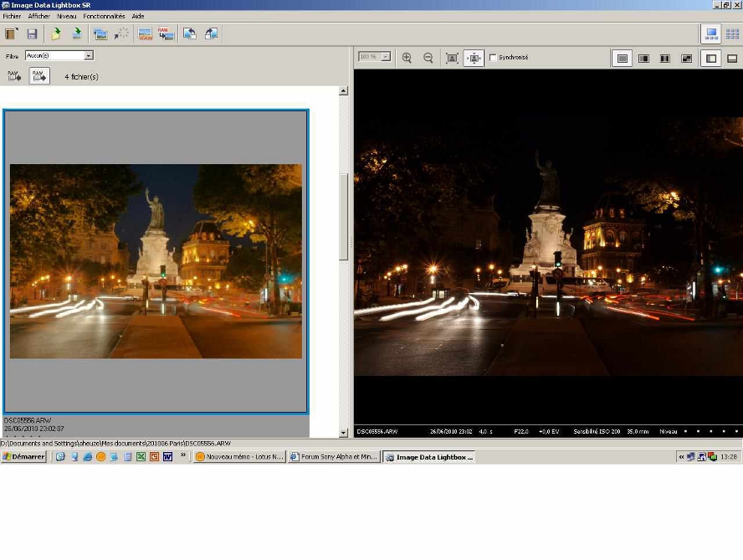Switch to Nouveau mémo - Lotus Notes taskbar window
Image resolution: width=743 pixels, height=560 pixels.
click(x=240, y=457)
